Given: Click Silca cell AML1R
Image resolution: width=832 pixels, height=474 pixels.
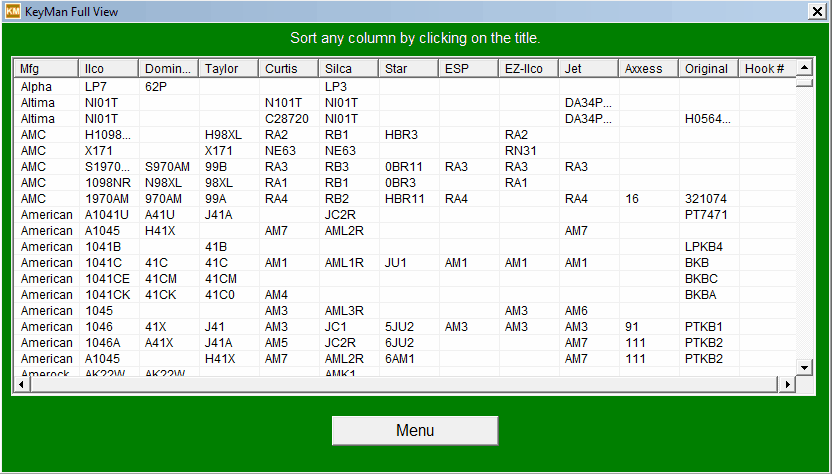Looking at the screenshot, I should tap(344, 263).
